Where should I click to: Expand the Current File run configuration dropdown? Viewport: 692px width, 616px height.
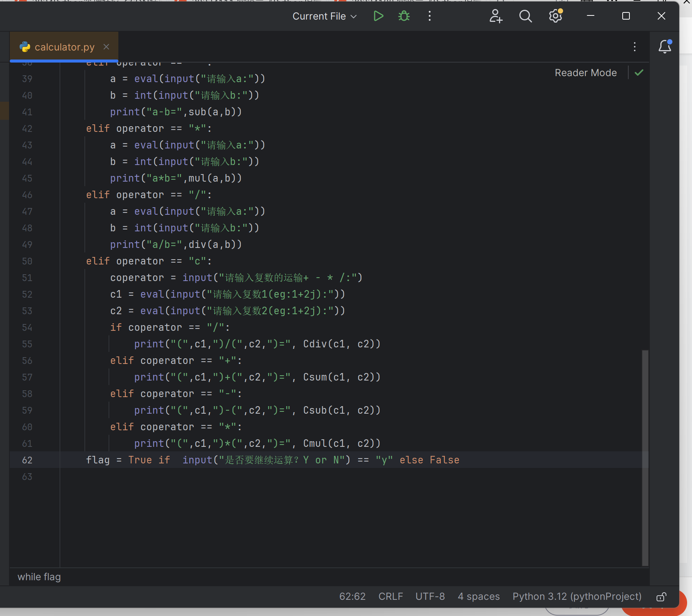(x=325, y=16)
